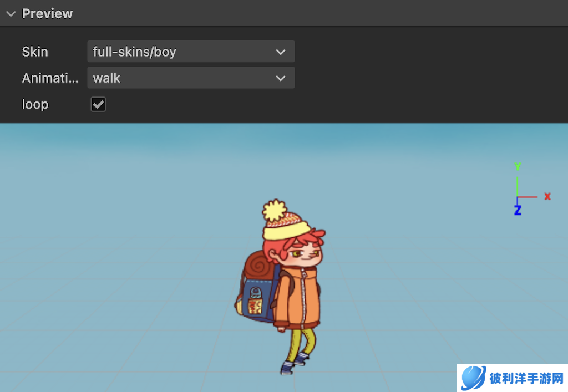Click the truncated Animation property label

pyautogui.click(x=50, y=78)
